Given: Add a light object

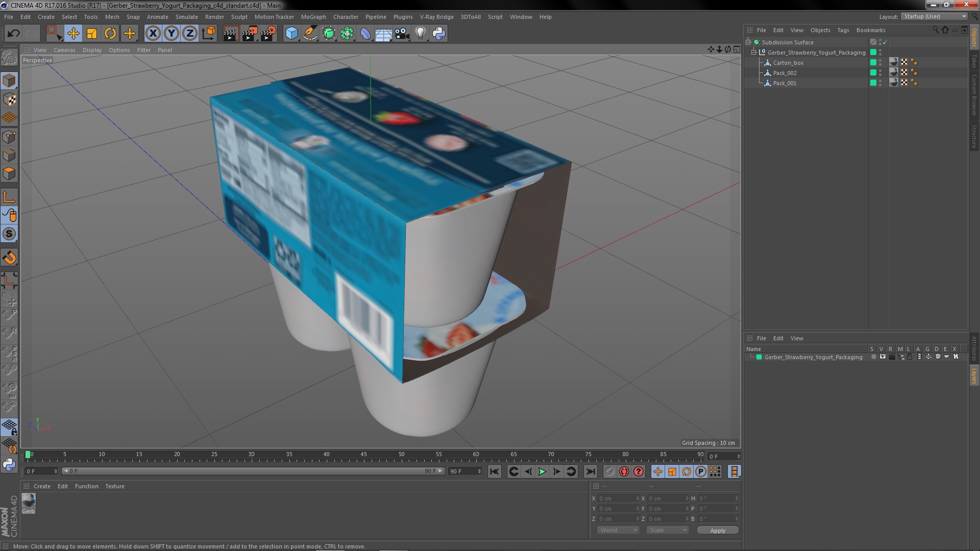Looking at the screenshot, I should pyautogui.click(x=421, y=34).
